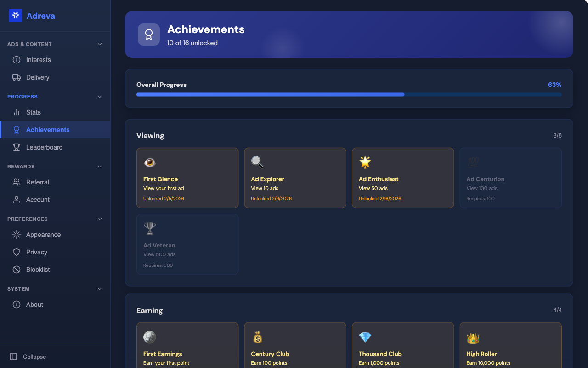The width and height of the screenshot is (588, 368).
Task: Click the Leaderboard trophy icon
Action: coord(17,147)
